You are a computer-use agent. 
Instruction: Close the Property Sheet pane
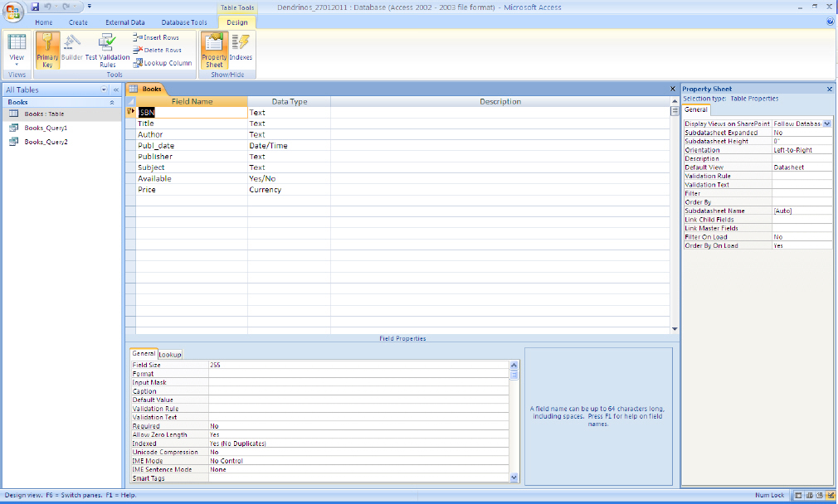point(830,90)
